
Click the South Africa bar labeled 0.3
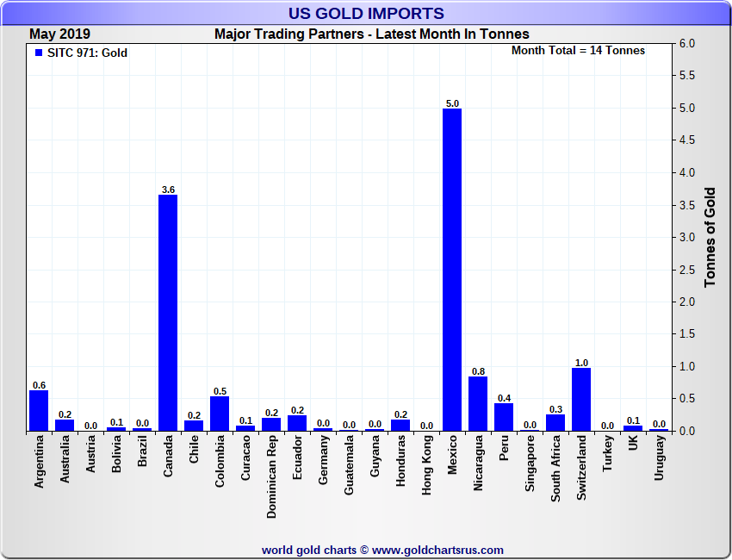555,423
